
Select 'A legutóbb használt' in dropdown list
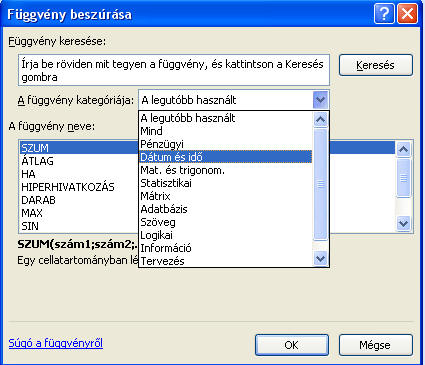[225, 118]
